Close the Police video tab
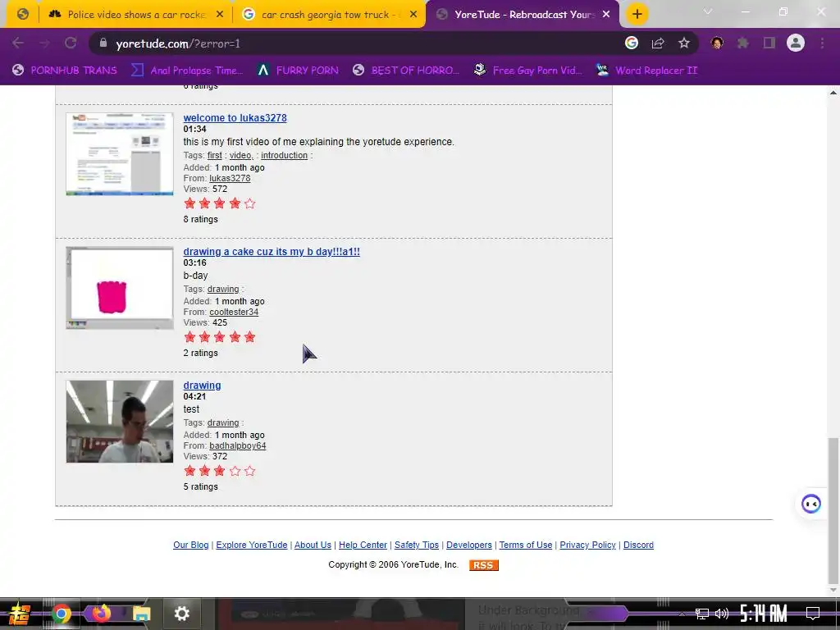Image resolution: width=840 pixels, height=630 pixels. click(220, 15)
